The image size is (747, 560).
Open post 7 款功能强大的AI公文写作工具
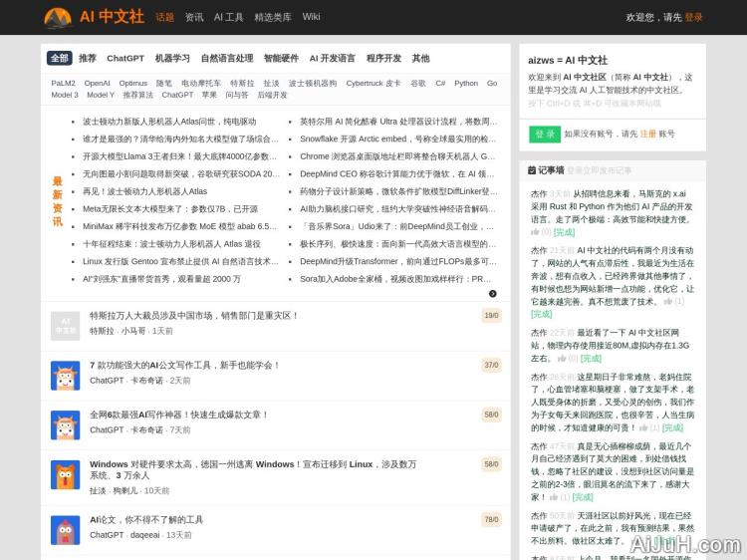pos(184,365)
